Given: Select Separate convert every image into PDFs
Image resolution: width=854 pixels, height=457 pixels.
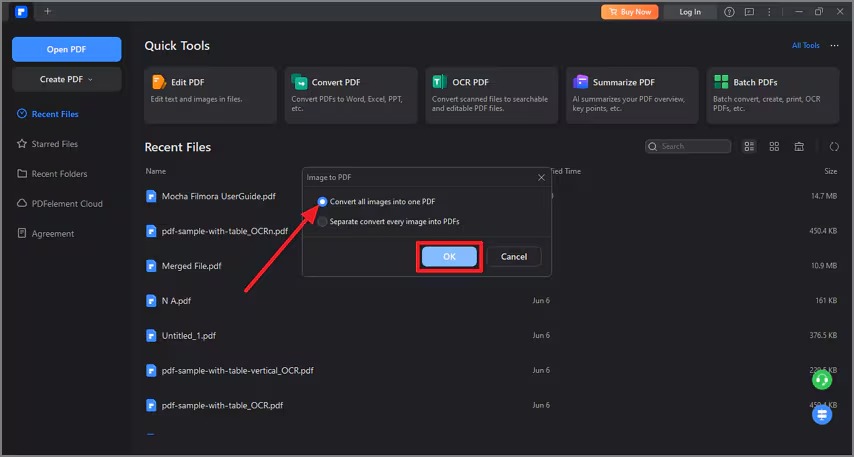Looking at the screenshot, I should [388, 222].
